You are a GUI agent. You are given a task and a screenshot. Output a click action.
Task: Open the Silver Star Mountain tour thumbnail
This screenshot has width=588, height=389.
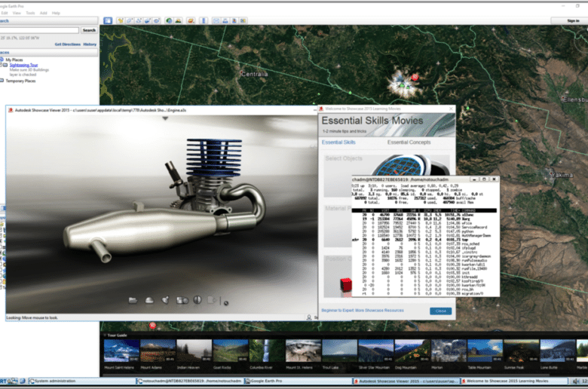(x=375, y=351)
